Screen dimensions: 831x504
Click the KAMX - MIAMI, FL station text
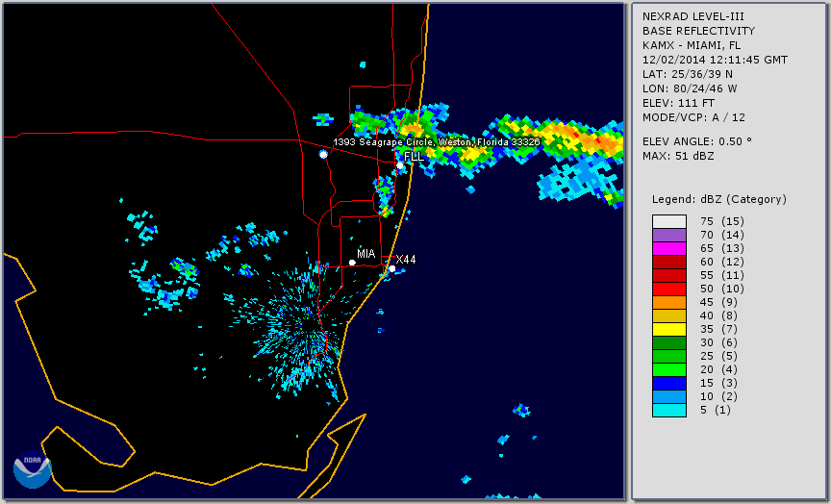692,45
